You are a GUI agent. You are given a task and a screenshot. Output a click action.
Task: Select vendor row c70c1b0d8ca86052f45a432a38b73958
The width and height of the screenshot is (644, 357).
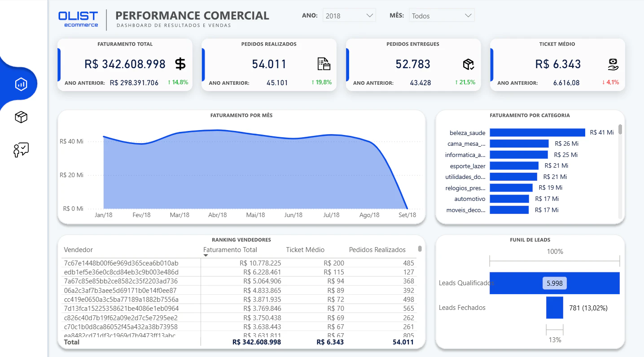point(239,327)
